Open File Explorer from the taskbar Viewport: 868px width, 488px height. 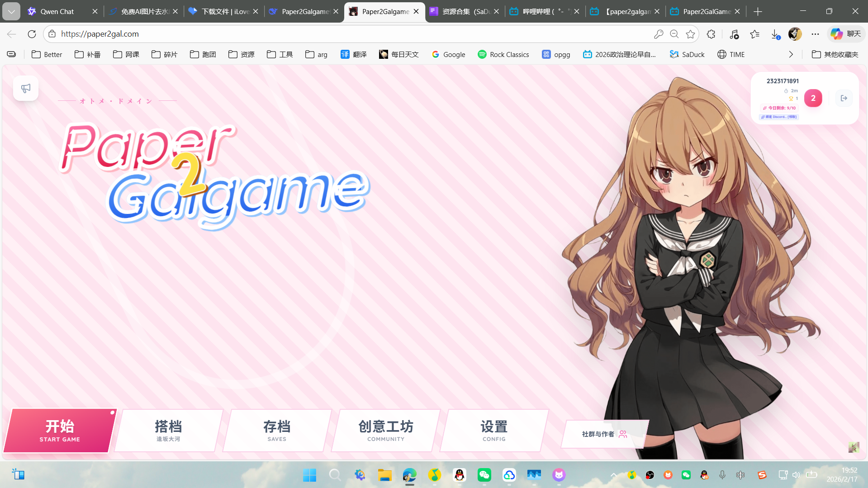coord(384,475)
